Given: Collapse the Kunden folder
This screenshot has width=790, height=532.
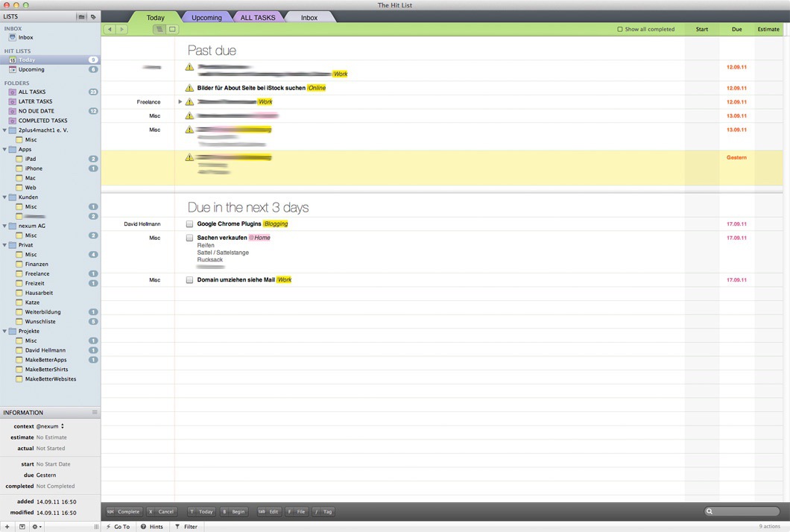Looking at the screenshot, I should pyautogui.click(x=4, y=197).
